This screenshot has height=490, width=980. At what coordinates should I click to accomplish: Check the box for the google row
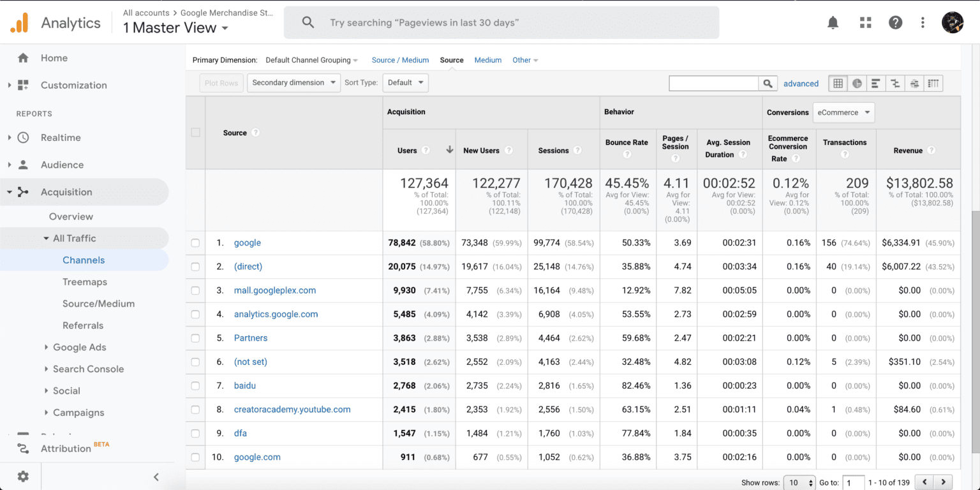pyautogui.click(x=195, y=243)
